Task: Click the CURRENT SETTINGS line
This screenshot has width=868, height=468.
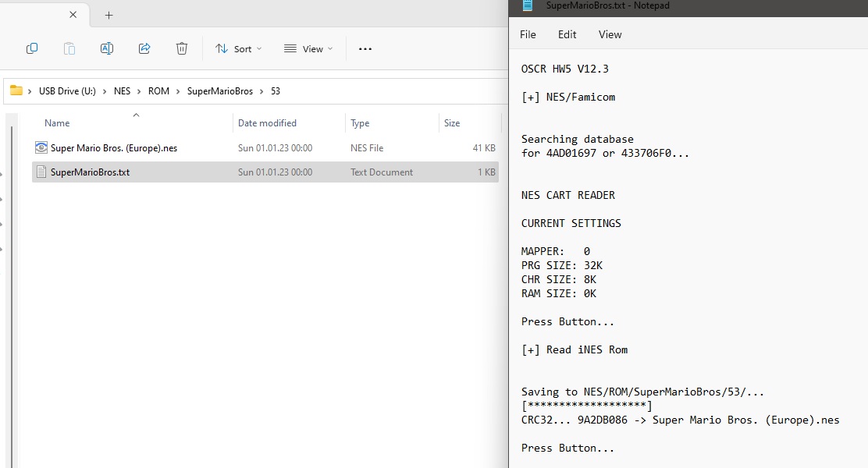Action: [571, 224]
